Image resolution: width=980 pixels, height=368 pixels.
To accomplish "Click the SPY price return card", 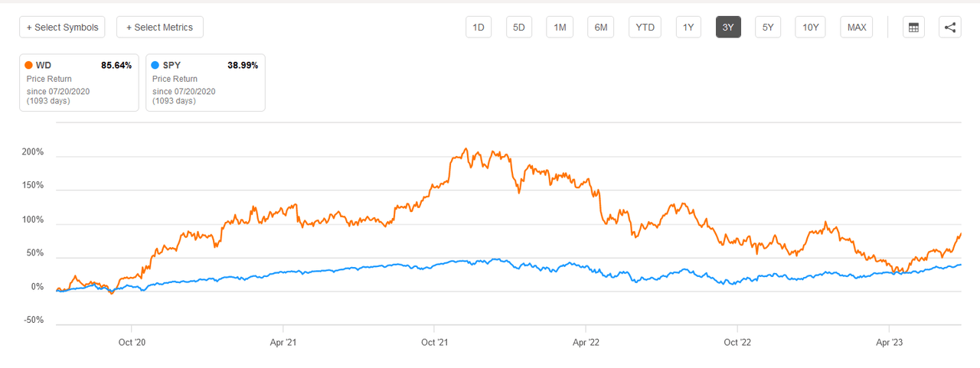I will coord(205,83).
